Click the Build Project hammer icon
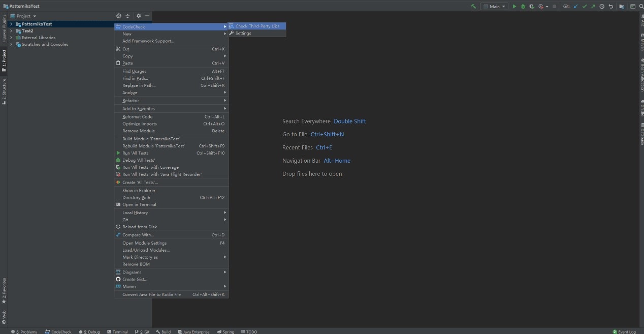644x334 pixels. [x=473, y=7]
